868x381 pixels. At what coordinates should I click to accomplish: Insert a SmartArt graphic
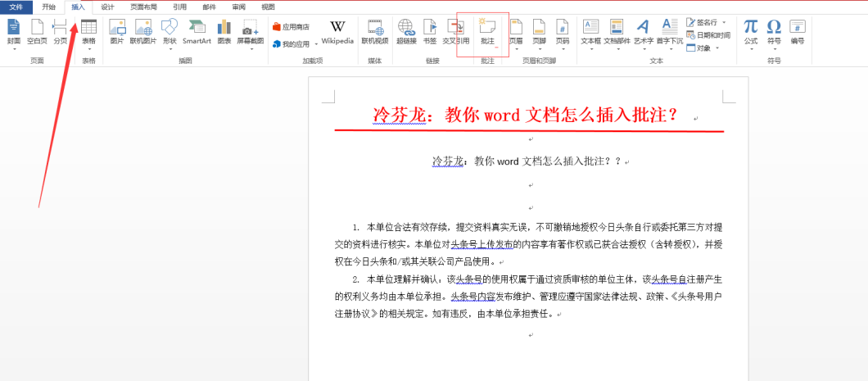point(197,32)
